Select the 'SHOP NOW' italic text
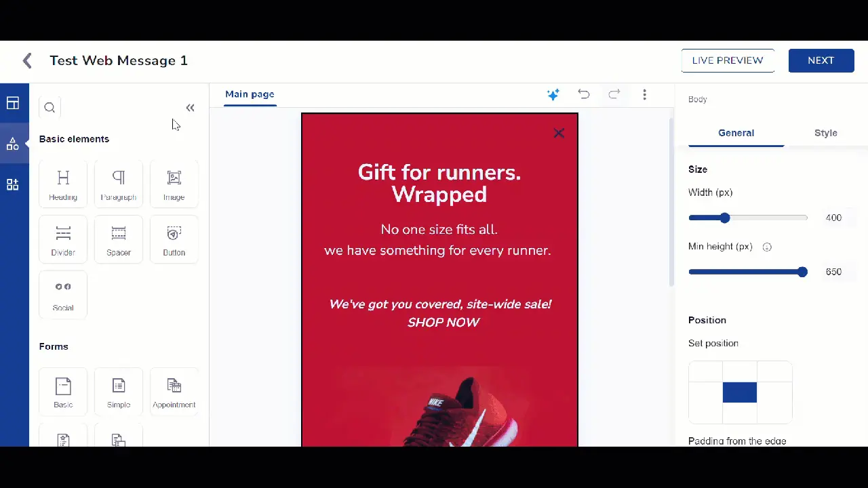The height and width of the screenshot is (488, 868). (x=443, y=323)
